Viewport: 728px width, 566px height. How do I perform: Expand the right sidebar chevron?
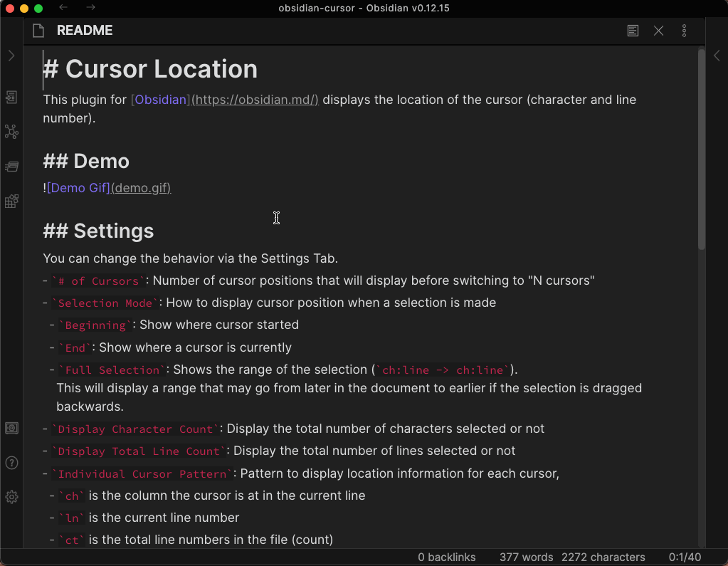717,56
